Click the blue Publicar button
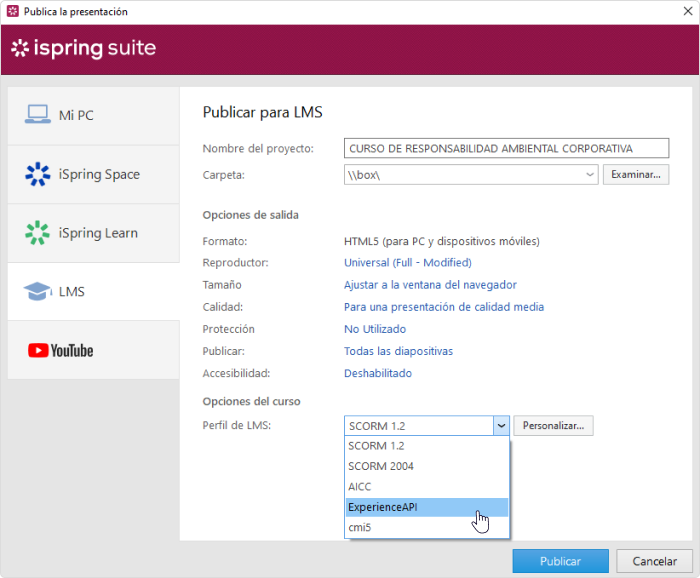Viewport: 700px width, 578px height. click(560, 561)
